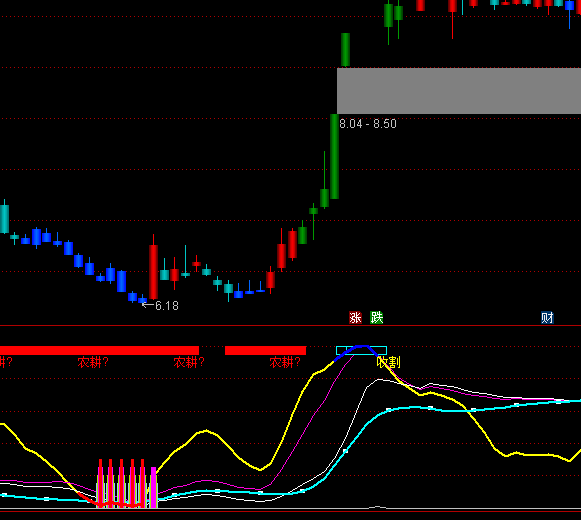This screenshot has height=520, width=581.
Task: Click the red 涨 marker icon
Action: tap(355, 318)
